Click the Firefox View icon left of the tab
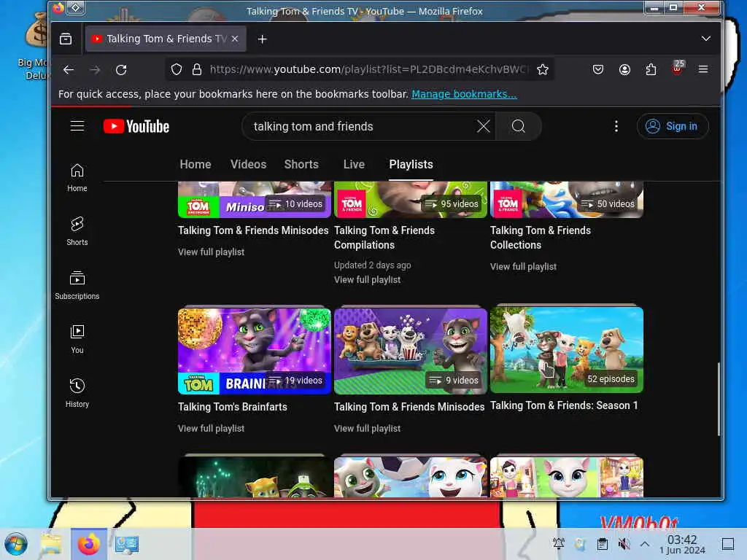 tap(66, 39)
